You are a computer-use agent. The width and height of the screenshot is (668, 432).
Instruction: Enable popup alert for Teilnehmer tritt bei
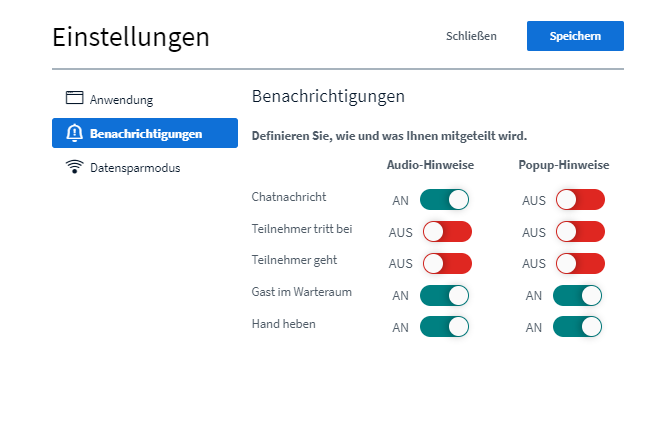pos(580,232)
